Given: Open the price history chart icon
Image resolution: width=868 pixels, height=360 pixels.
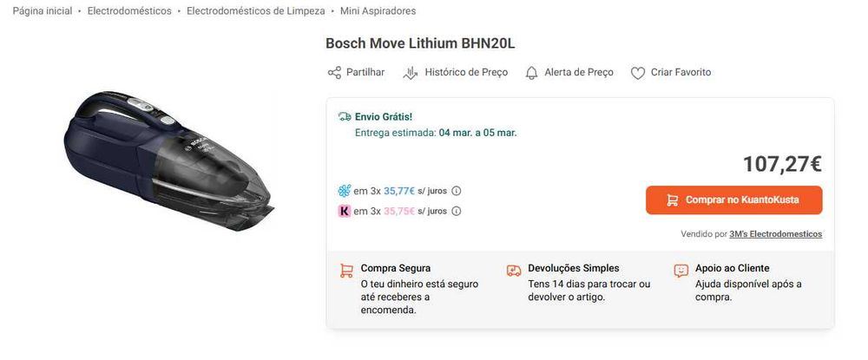Looking at the screenshot, I should 411,73.
